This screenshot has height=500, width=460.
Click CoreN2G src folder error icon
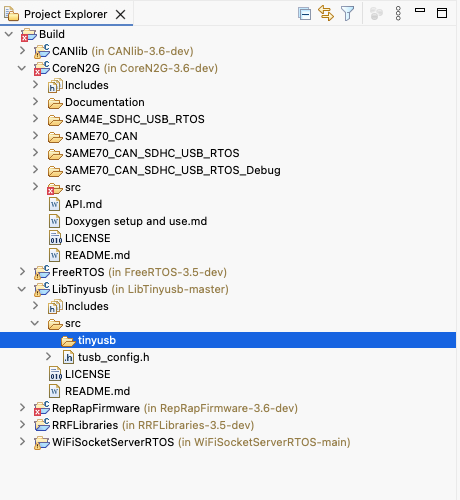pyautogui.click(x=55, y=188)
